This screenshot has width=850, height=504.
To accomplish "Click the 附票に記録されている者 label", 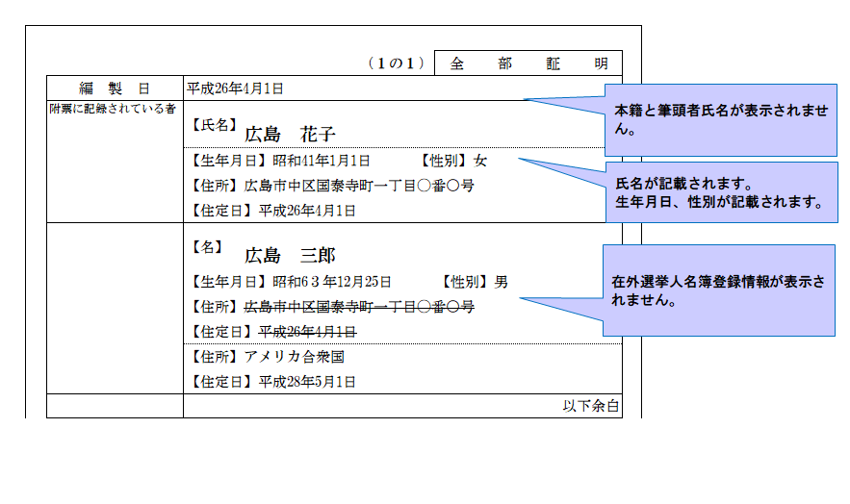I will tap(113, 110).
